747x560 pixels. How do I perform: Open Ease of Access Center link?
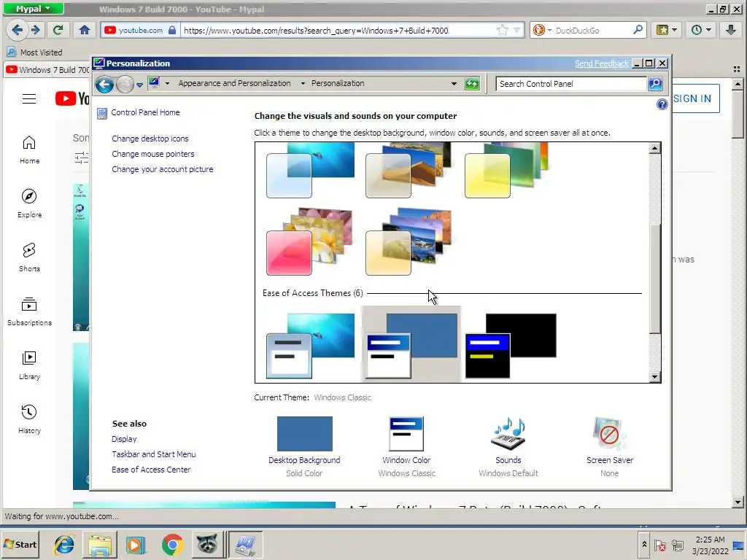click(x=151, y=470)
